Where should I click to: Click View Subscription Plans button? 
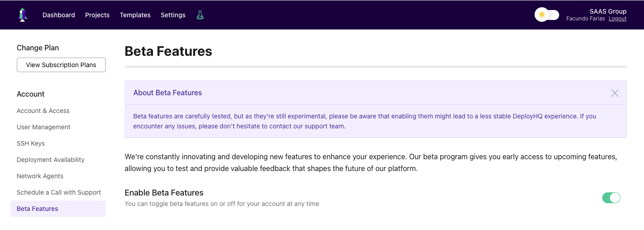(x=61, y=65)
